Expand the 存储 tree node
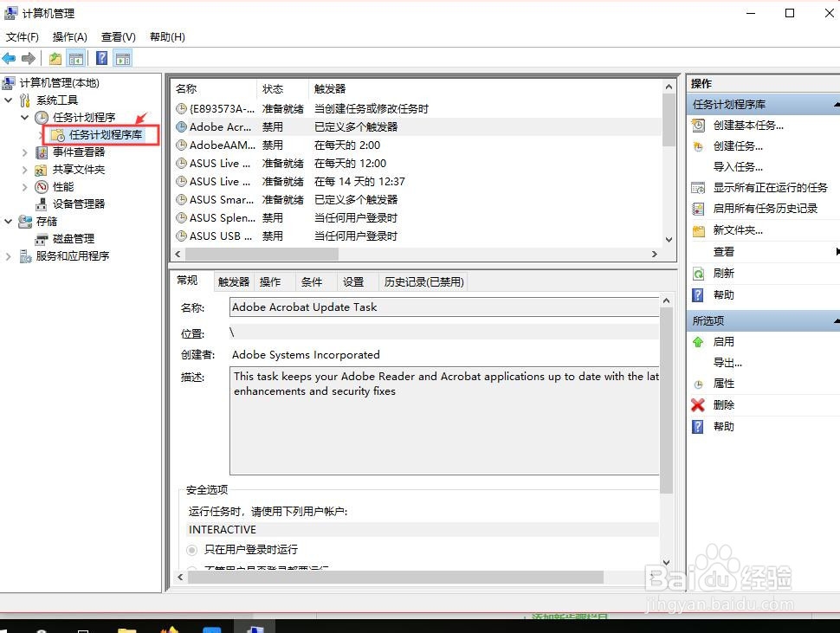 pos(9,221)
